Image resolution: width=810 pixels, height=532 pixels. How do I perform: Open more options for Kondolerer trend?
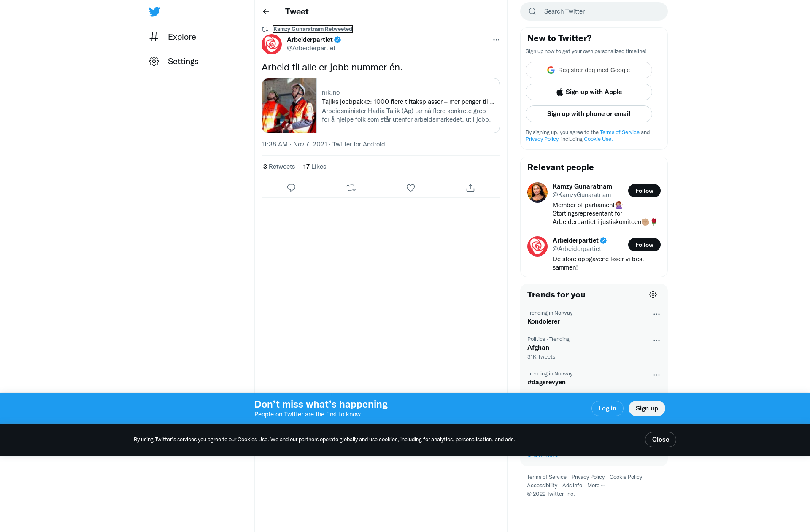click(656, 314)
